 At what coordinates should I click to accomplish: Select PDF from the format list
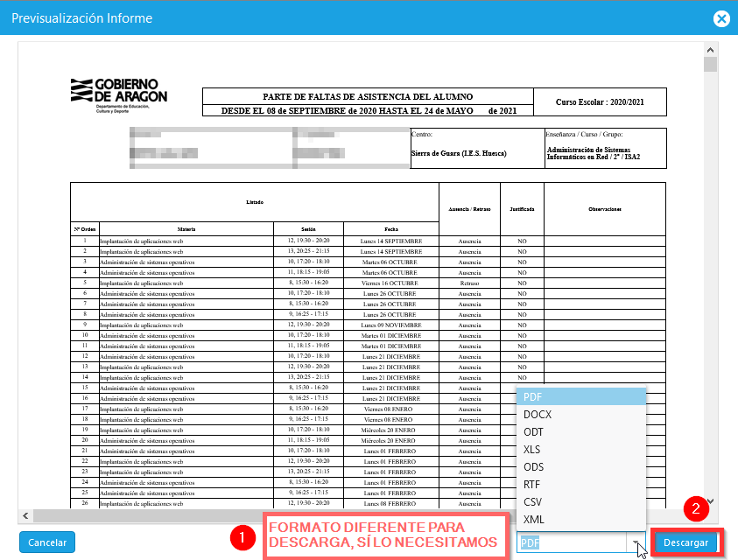(x=580, y=396)
